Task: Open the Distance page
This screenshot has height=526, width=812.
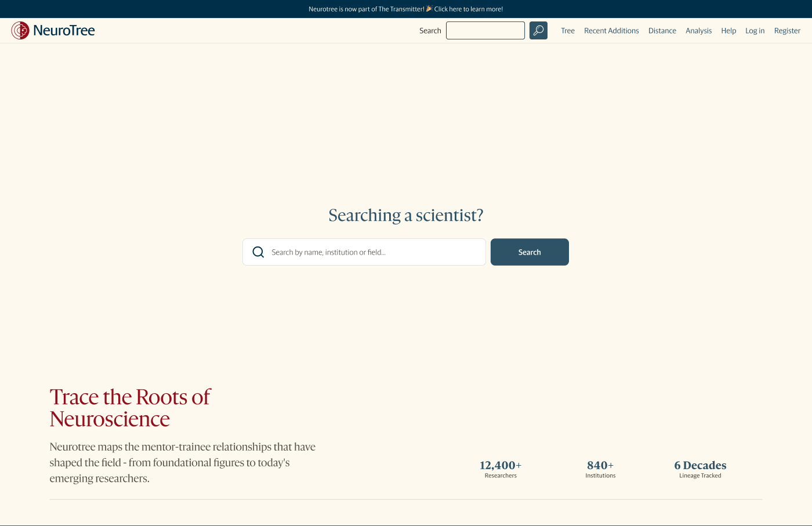Action: point(662,31)
